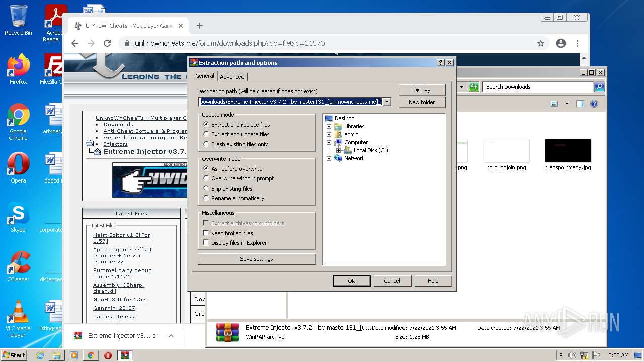Bookmark this page with the star icon
The width and height of the screenshot is (644, 362).
click(541, 43)
